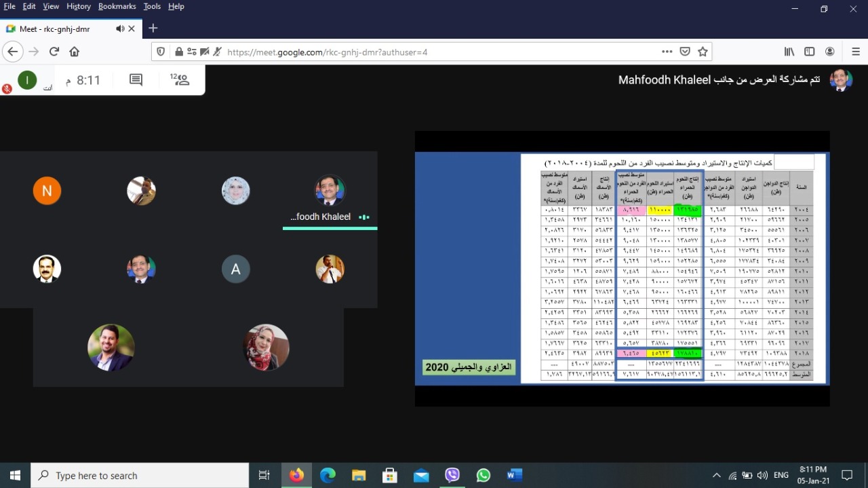Open Firefox hamburger application menu
The width and height of the screenshot is (868, 488).
(x=856, y=52)
